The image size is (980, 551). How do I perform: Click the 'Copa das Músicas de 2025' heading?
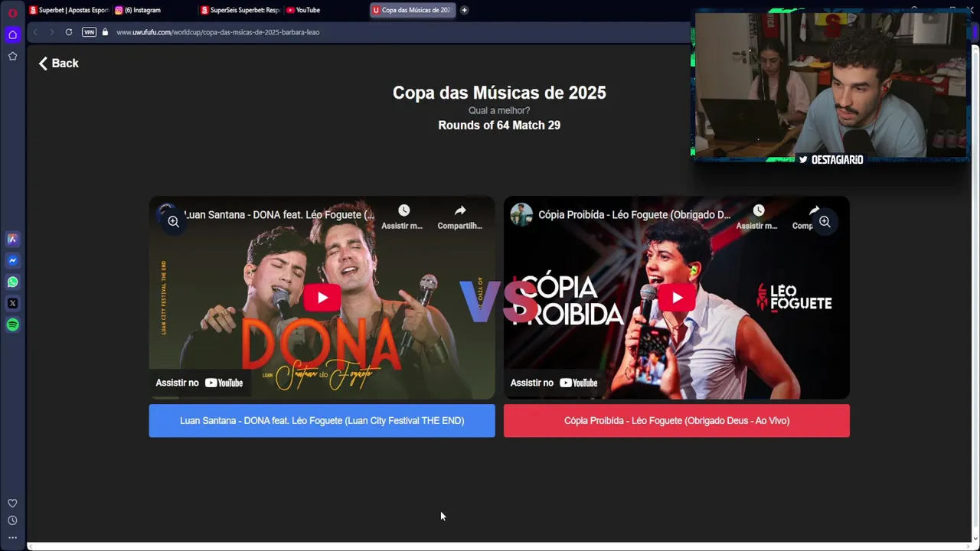499,93
